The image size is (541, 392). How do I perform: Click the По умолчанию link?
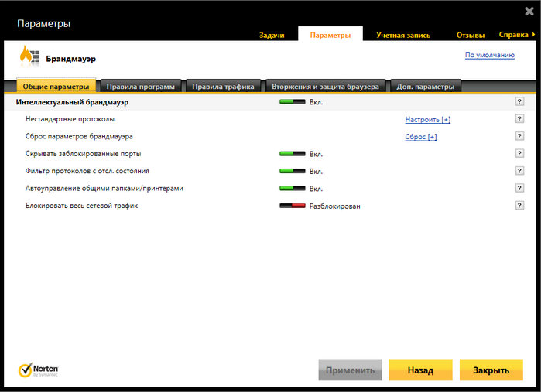pos(490,55)
